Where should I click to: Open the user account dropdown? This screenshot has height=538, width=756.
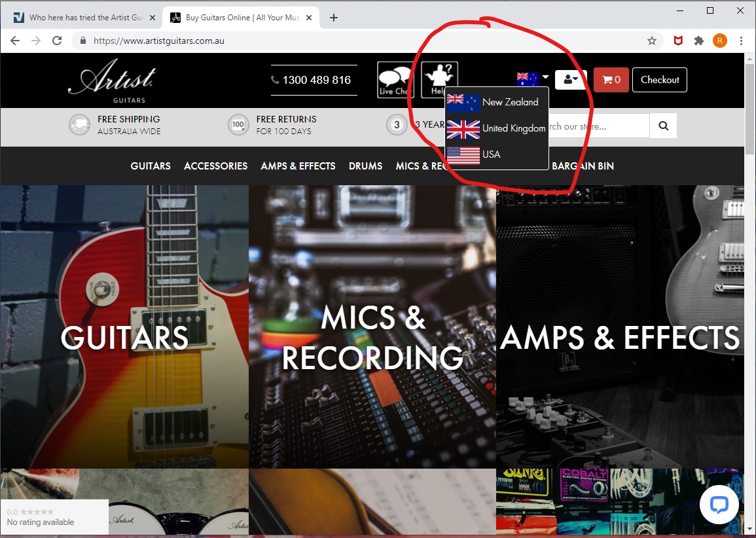click(x=570, y=80)
